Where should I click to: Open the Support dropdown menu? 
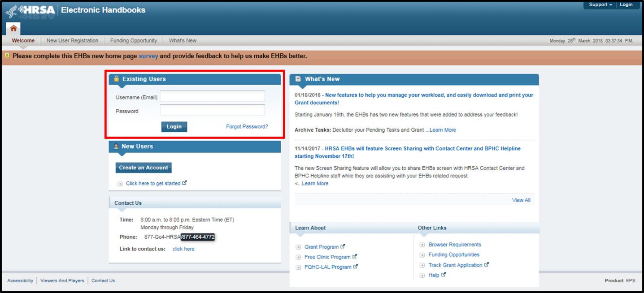tap(600, 4)
